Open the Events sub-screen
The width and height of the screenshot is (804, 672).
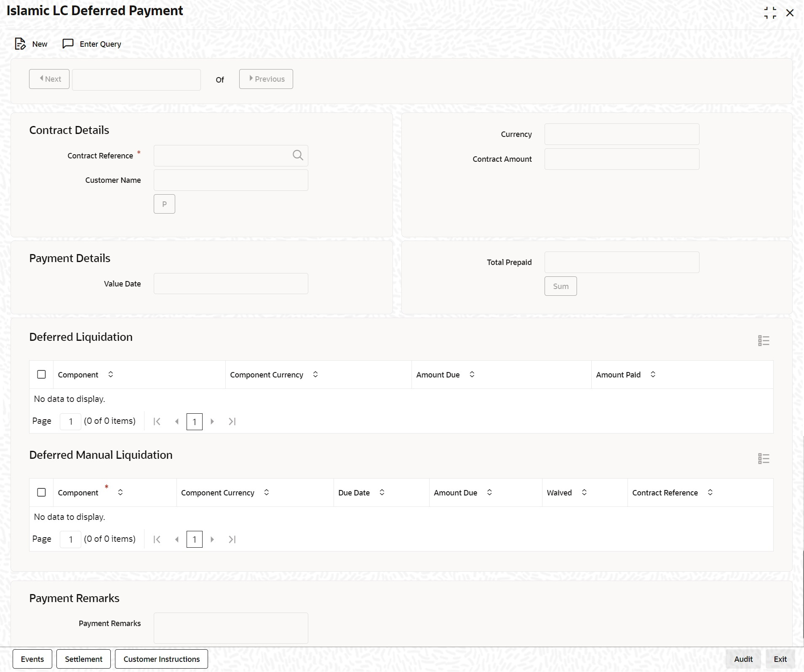point(32,659)
